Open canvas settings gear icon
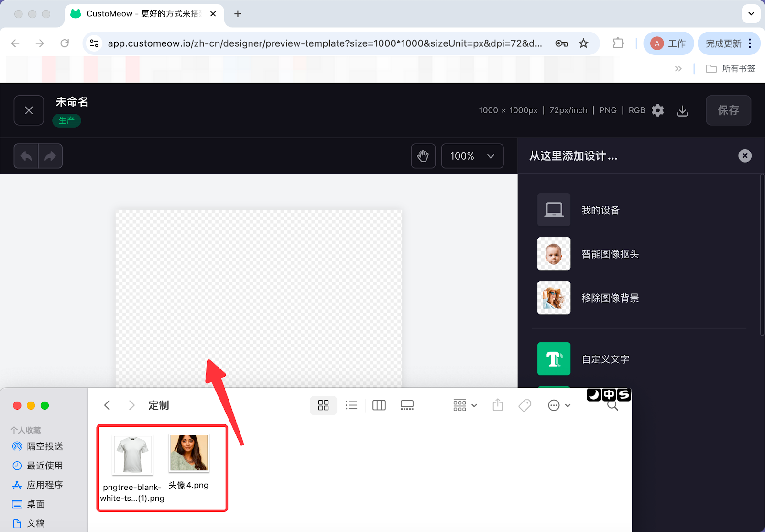This screenshot has height=532, width=765. [658, 110]
